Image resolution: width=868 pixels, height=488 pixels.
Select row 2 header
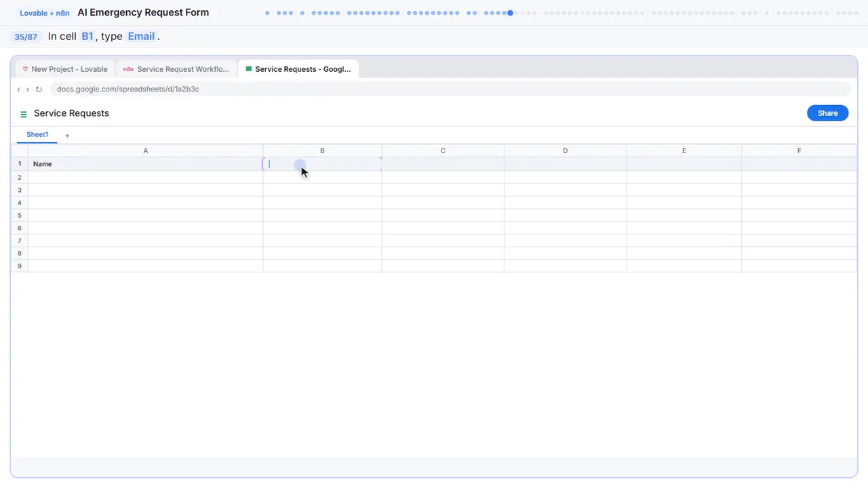(20, 177)
